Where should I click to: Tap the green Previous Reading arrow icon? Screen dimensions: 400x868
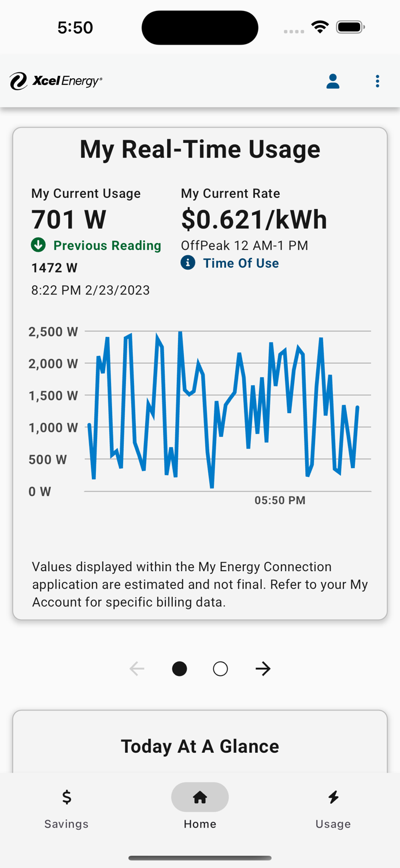click(x=38, y=245)
